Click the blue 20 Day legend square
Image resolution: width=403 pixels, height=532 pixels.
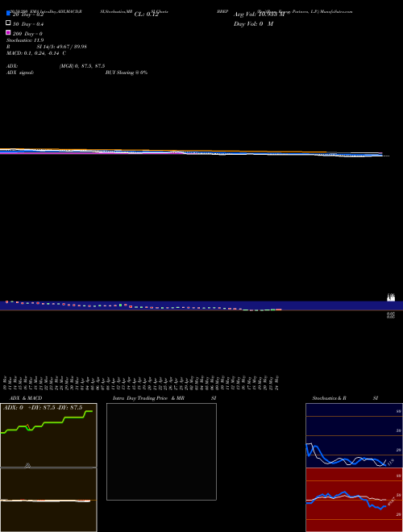point(8,13)
